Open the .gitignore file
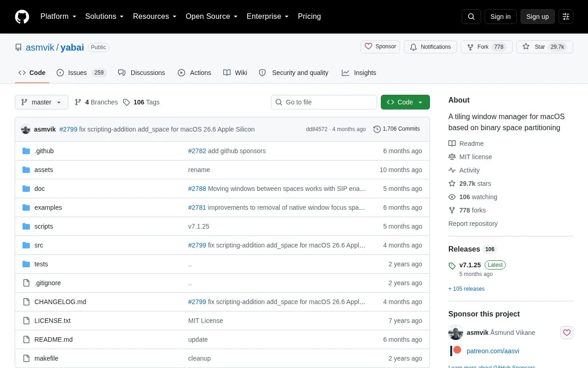 (48, 283)
